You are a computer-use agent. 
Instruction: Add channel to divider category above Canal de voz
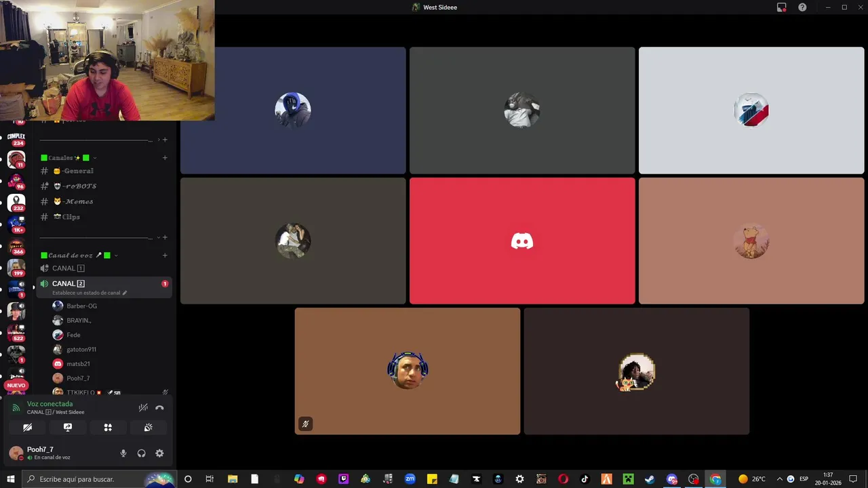point(165,237)
